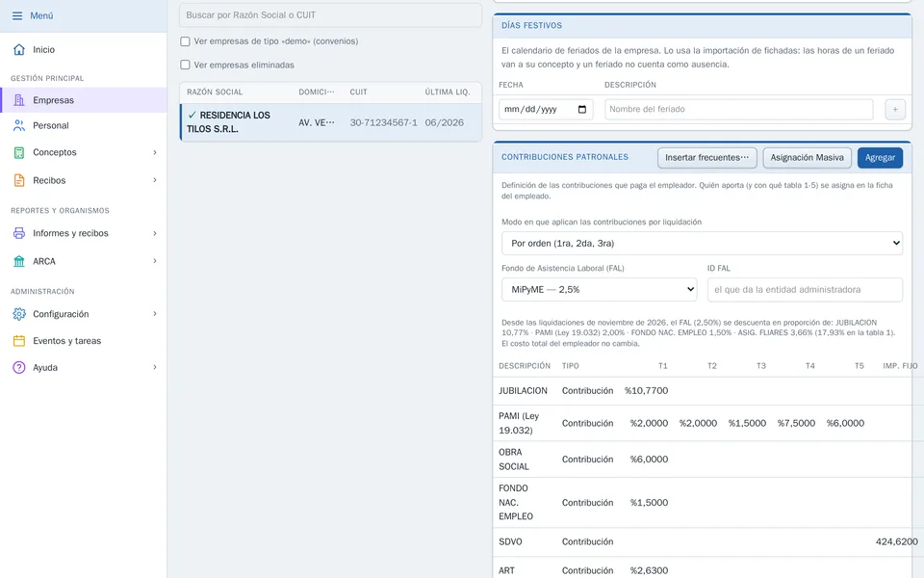This screenshot has height=578, width=924.
Task: Select the RESIDENCIA LOS TILOS S.R.L. row
Action: point(330,122)
